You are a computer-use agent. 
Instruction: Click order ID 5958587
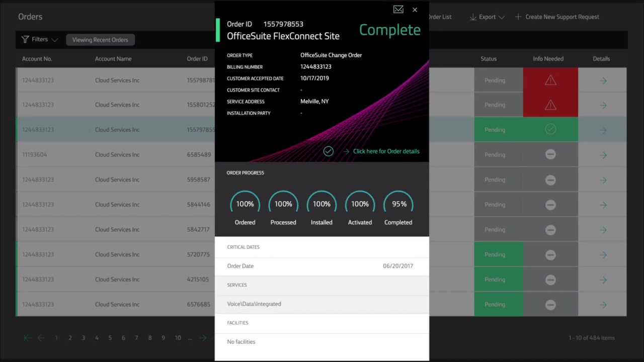click(198, 179)
